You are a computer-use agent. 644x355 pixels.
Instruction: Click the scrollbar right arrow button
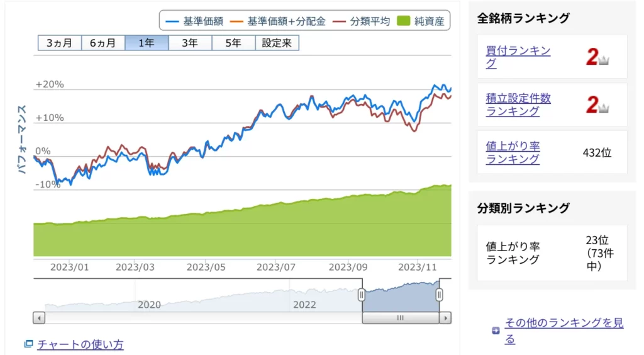pos(445,318)
